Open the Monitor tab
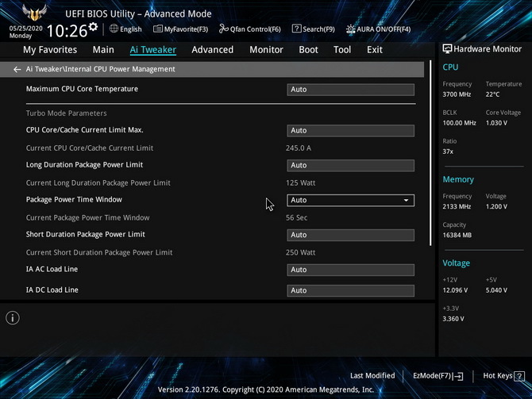The image size is (532, 399). pyautogui.click(x=266, y=50)
